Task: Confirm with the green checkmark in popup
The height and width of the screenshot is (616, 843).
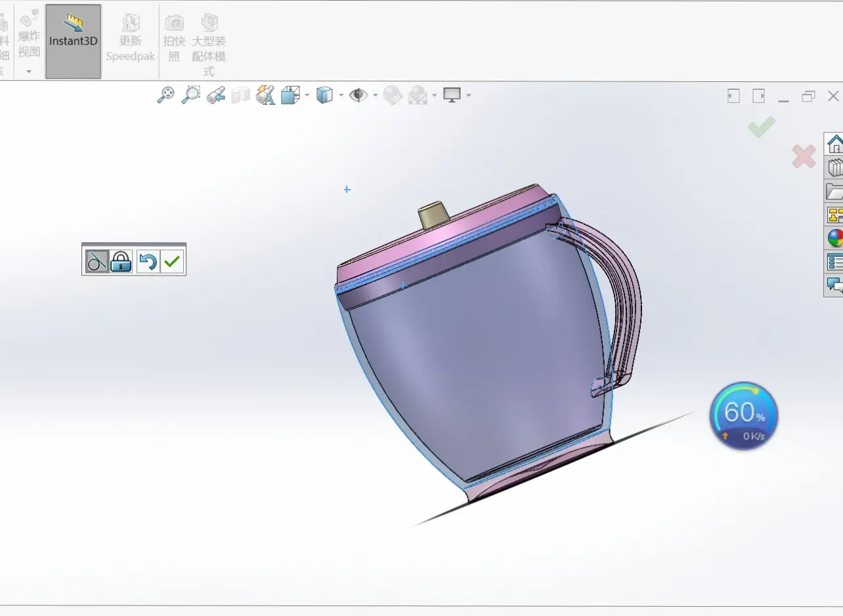Action: pyautogui.click(x=172, y=262)
